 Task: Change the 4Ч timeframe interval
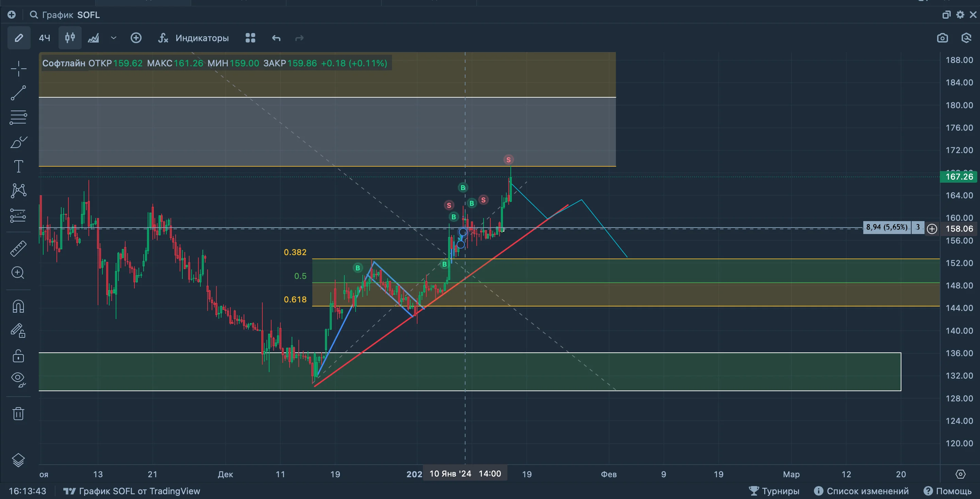pos(45,38)
